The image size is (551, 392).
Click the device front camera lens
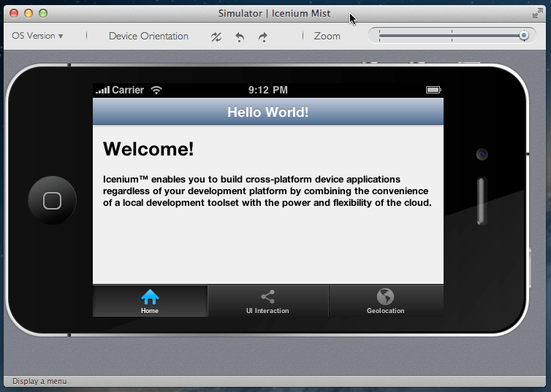click(x=482, y=154)
